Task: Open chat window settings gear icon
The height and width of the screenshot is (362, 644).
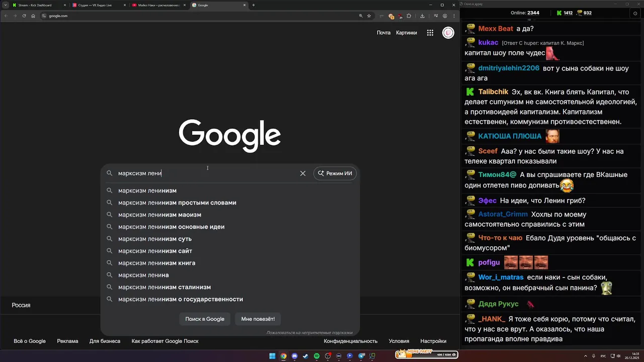Action: coord(635,13)
